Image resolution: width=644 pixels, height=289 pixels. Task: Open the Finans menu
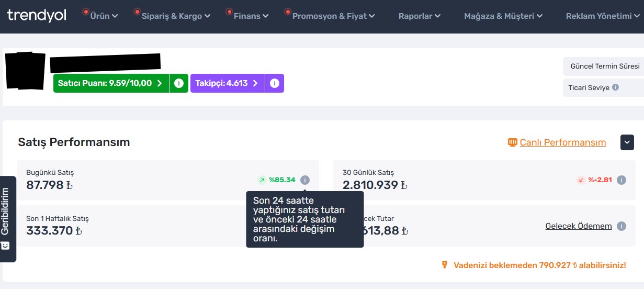point(251,16)
